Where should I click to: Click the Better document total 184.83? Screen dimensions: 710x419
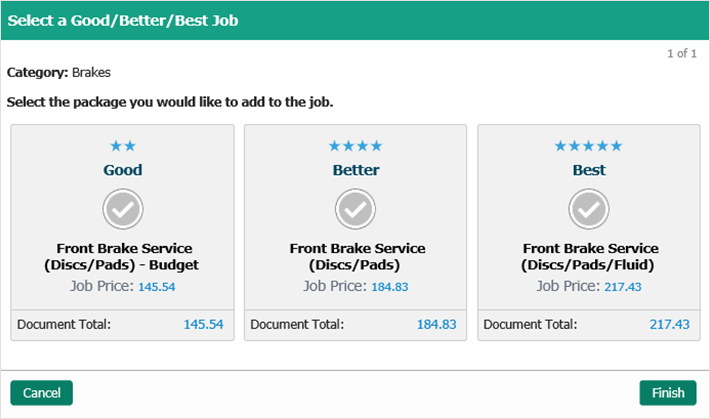click(x=436, y=325)
